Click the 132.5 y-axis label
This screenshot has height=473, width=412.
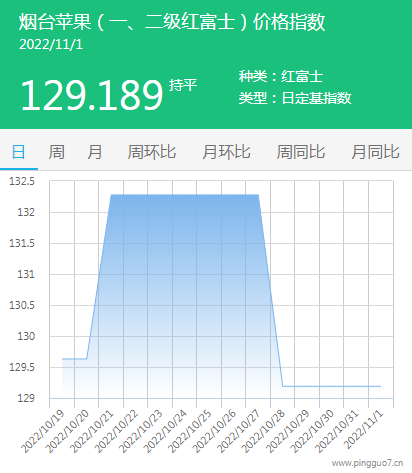coord(22,181)
